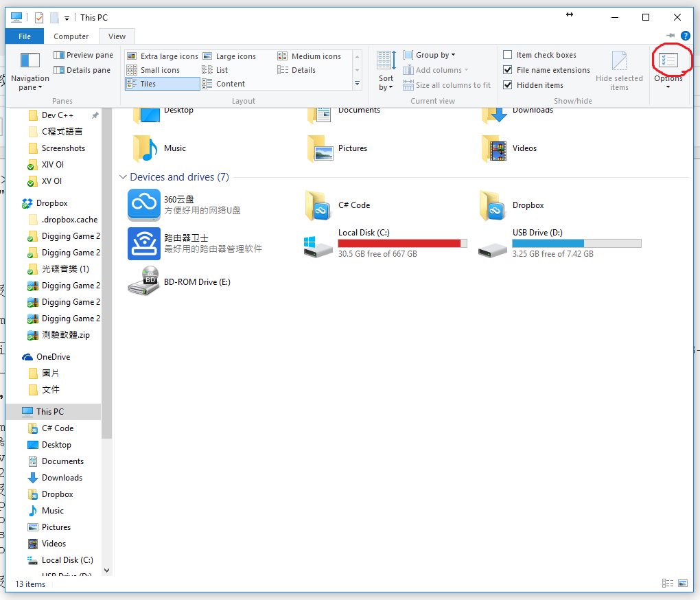Open 光碟音樂 (1) folder in sidebar
Image resolution: width=700 pixels, height=600 pixels.
tap(65, 269)
